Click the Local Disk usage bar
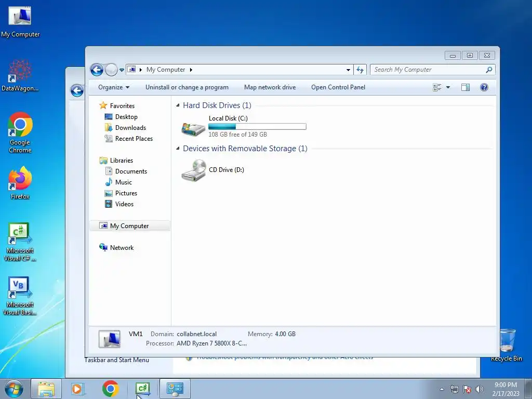This screenshot has width=532, height=399. tap(257, 127)
